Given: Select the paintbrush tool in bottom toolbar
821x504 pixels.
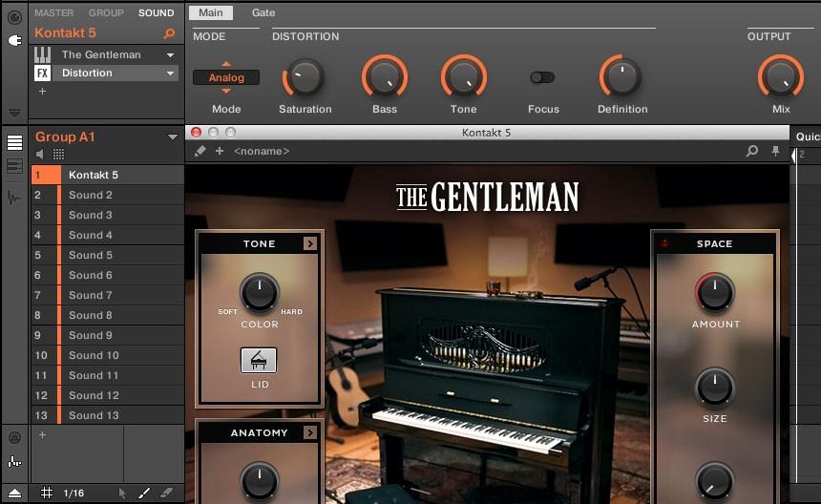Looking at the screenshot, I should click(144, 493).
